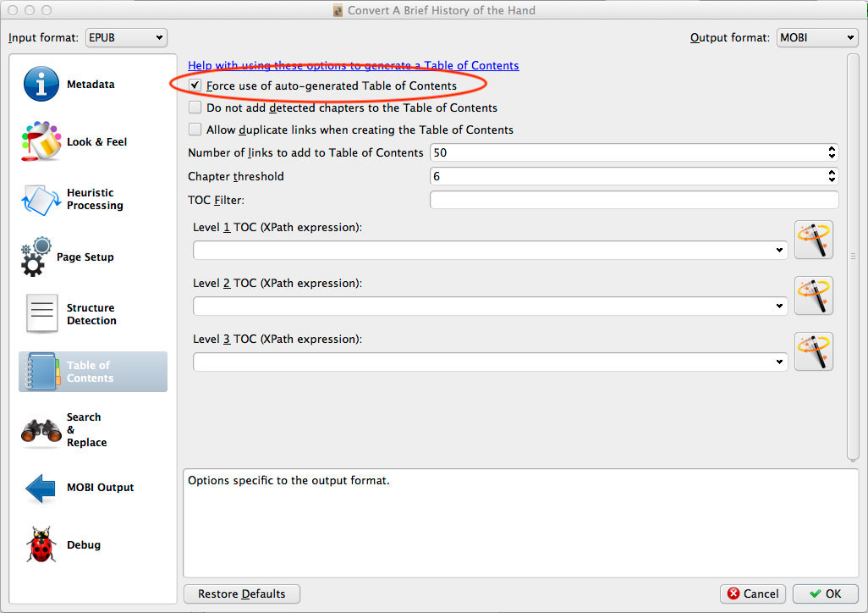Open the Level 3 TOC XPath wizard
This screenshot has height=613, width=868.
(813, 351)
